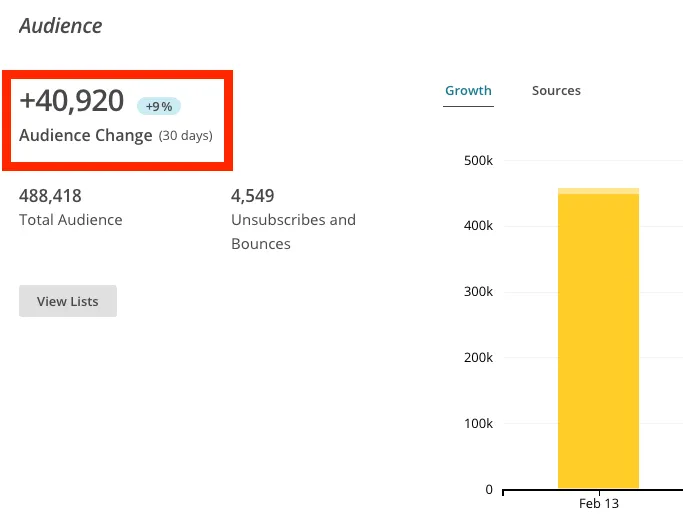Screen dimensions: 683x521
Task: Click the 400k axis label
Action: point(478,226)
